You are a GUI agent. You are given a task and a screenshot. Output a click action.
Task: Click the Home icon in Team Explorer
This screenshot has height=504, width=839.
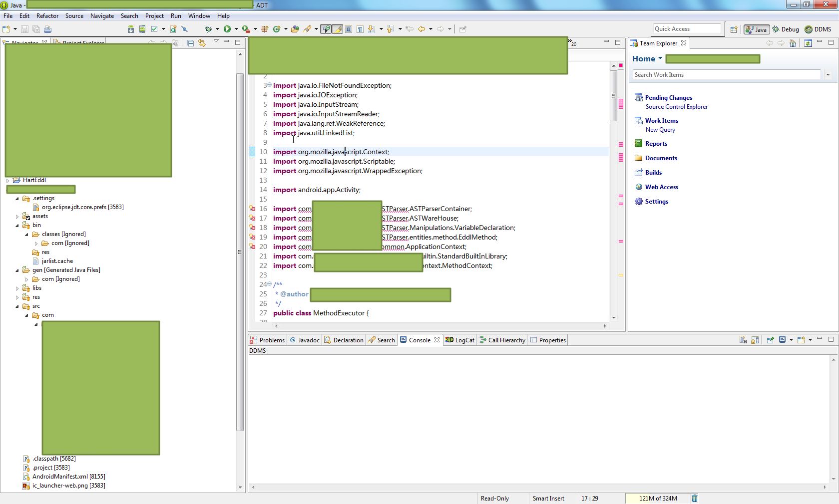click(x=793, y=43)
